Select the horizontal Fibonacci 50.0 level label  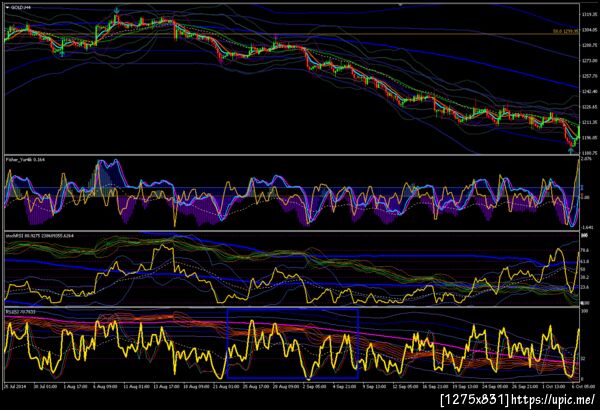566,31
